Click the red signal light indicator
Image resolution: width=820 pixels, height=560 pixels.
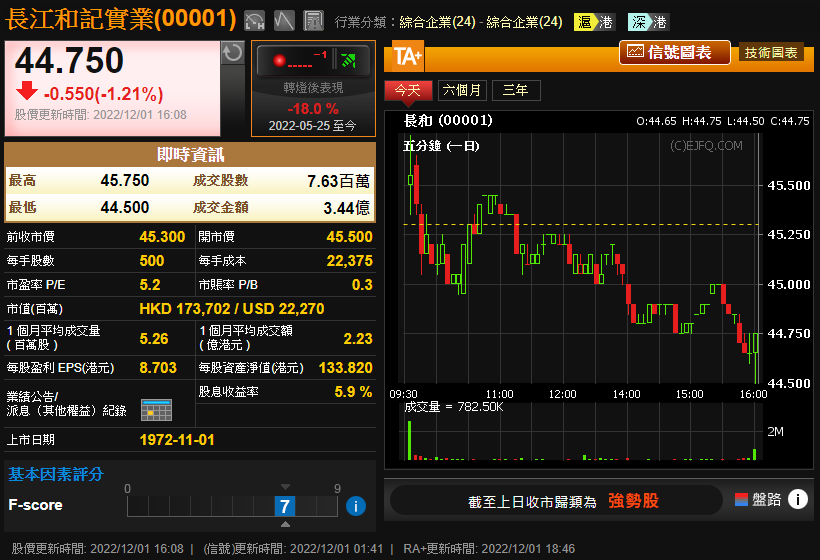pyautogui.click(x=279, y=61)
